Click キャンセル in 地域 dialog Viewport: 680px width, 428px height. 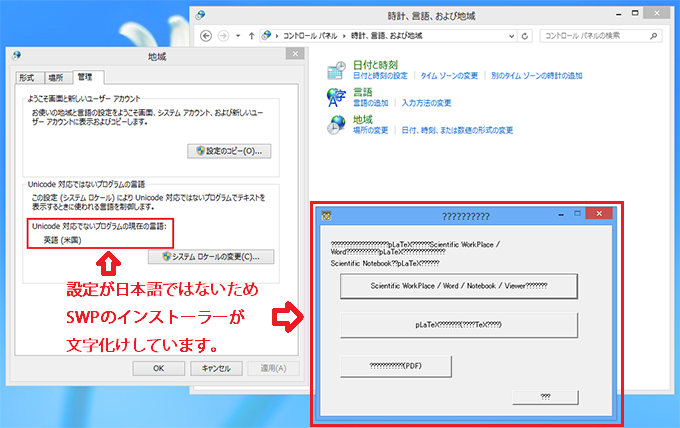point(216,369)
